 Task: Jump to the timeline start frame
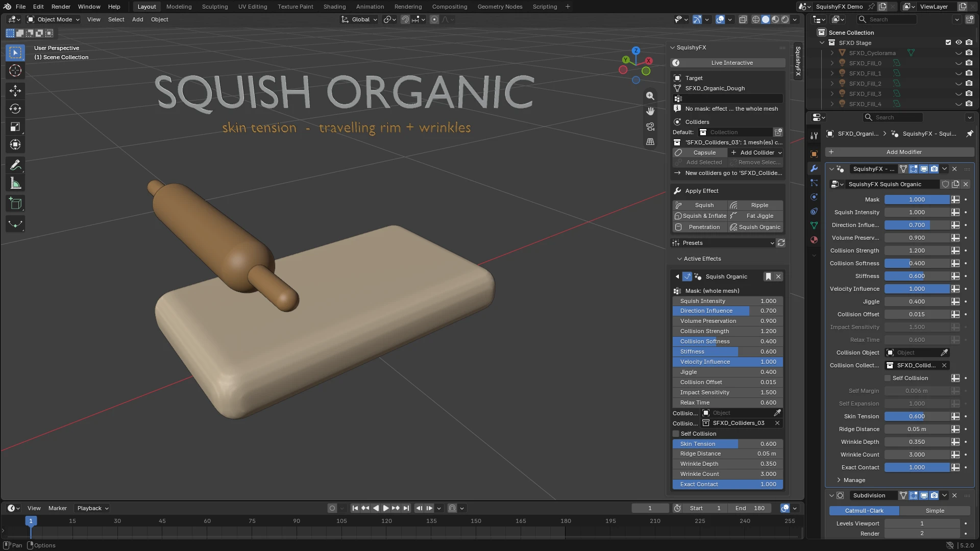tap(355, 508)
